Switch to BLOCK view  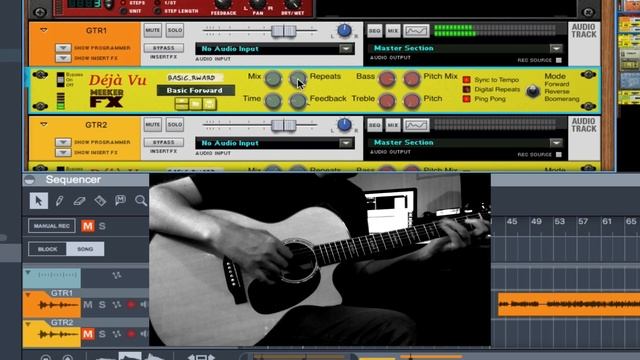(47, 249)
